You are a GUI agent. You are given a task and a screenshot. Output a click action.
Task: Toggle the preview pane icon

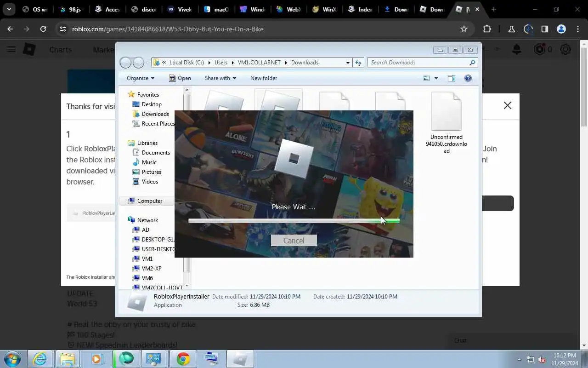tap(452, 78)
